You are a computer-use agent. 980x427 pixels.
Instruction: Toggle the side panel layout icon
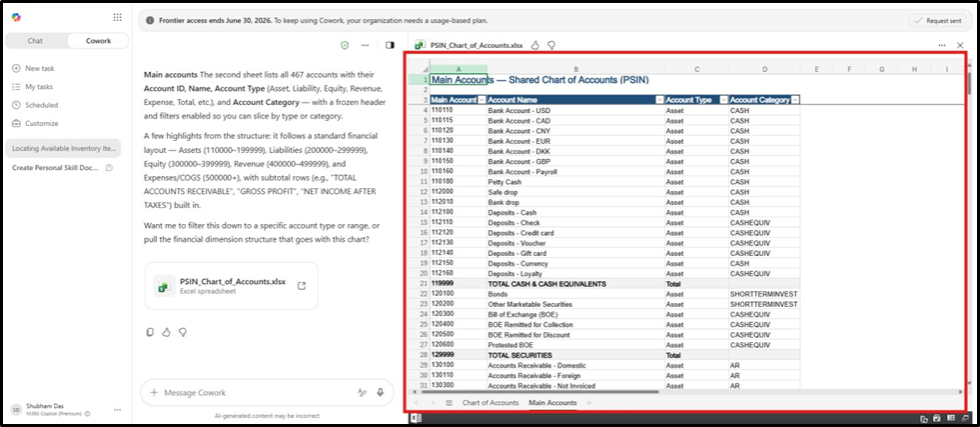[x=390, y=45]
